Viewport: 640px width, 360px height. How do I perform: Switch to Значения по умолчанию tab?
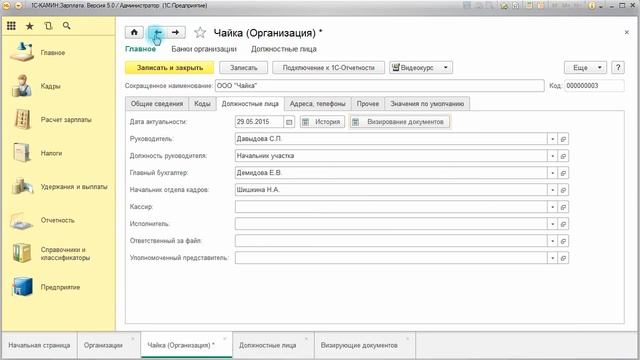tap(427, 104)
